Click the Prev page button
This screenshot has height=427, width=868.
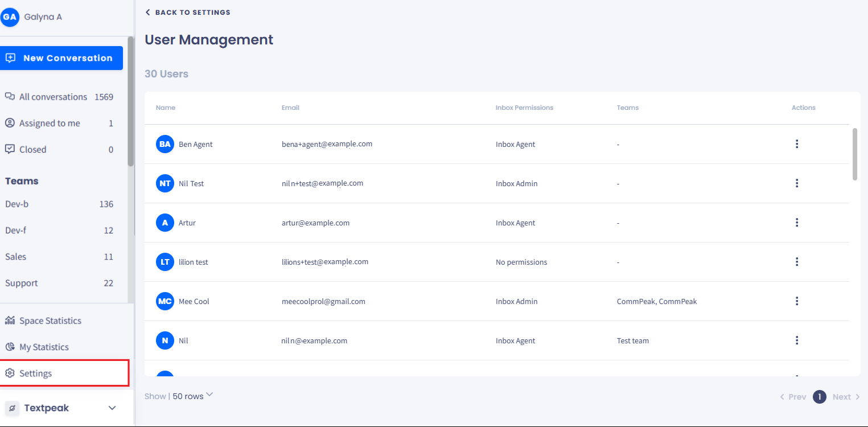pyautogui.click(x=793, y=397)
